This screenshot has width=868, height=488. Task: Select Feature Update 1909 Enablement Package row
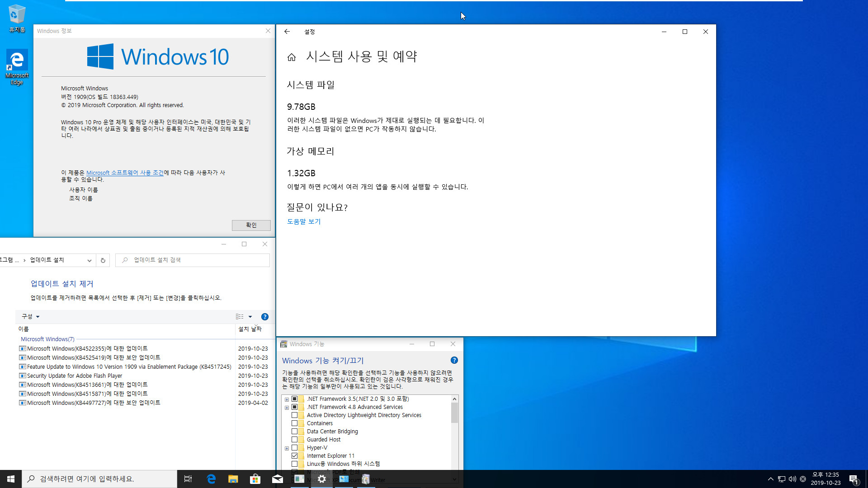pos(144,367)
